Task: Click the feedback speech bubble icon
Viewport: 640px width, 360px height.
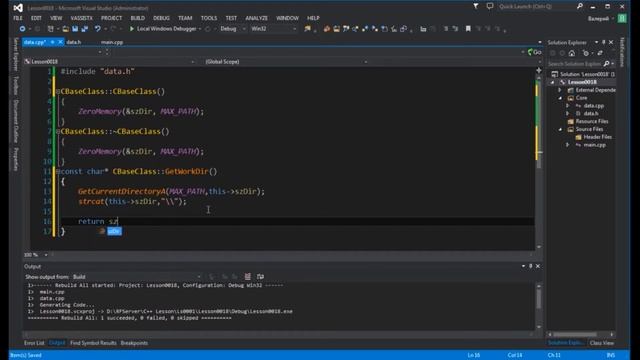Action: point(490,6)
